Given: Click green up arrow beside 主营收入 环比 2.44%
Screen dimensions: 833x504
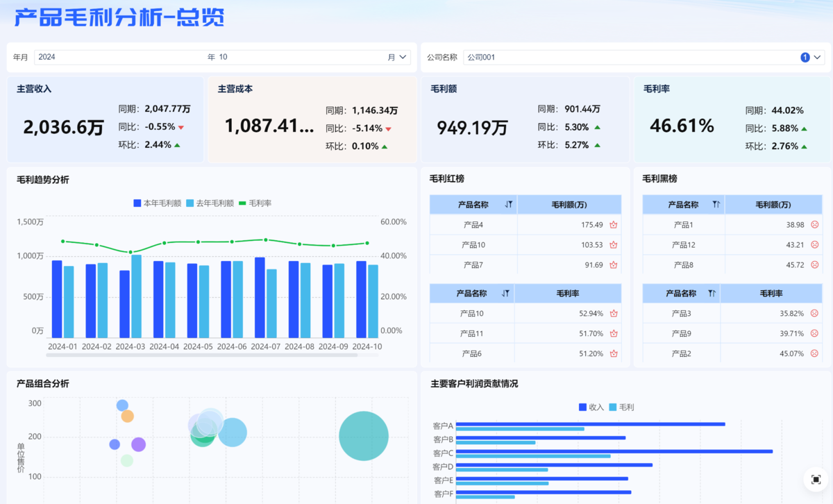Looking at the screenshot, I should pyautogui.click(x=177, y=145).
